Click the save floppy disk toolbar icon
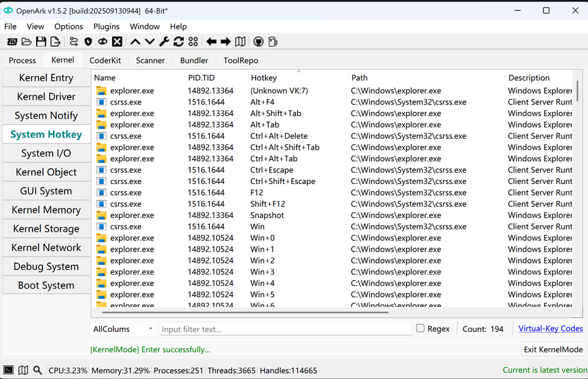 pos(41,42)
